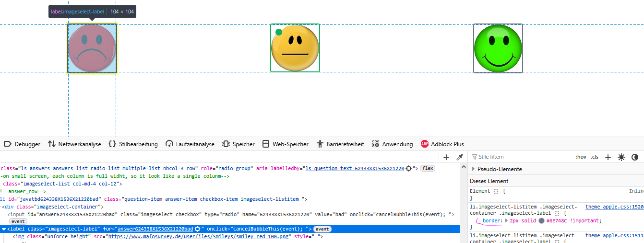Click the flex badge on the markup row
Image resolution: width=644 pixels, height=243 pixels.
pos(428,169)
